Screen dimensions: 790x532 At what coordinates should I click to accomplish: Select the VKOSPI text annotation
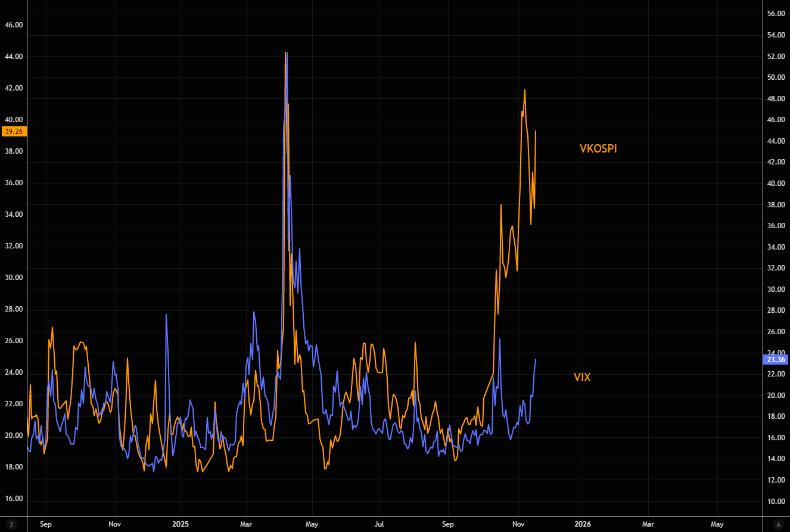(598, 149)
